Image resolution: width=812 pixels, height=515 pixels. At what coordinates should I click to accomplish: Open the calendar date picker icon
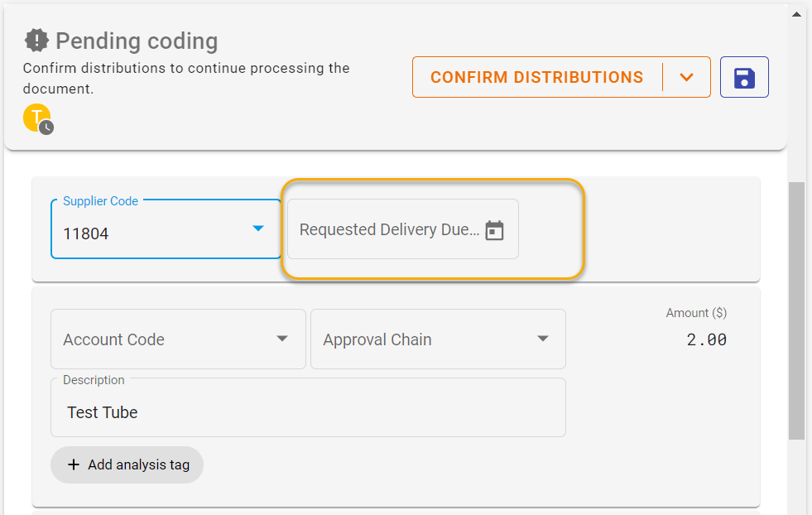pos(494,230)
